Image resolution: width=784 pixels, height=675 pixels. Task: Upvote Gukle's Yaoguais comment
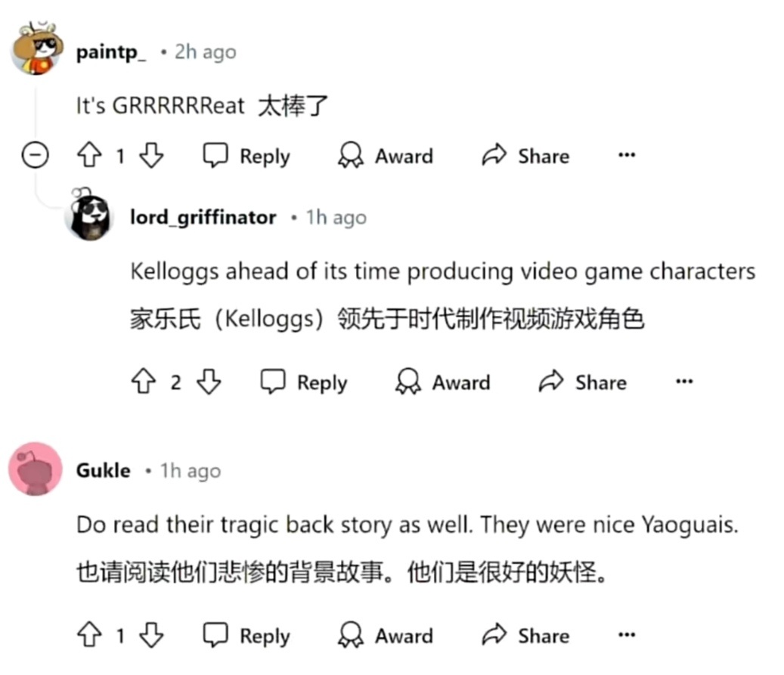pos(89,634)
